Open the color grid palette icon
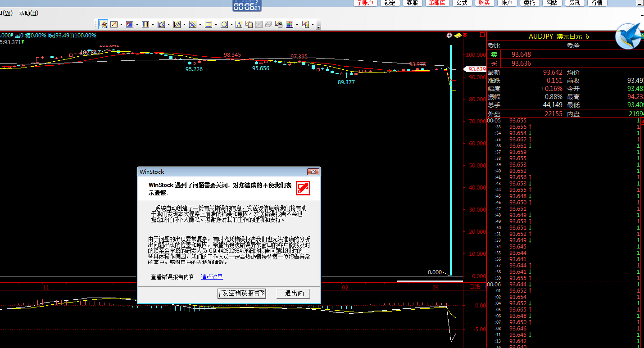 [290, 24]
